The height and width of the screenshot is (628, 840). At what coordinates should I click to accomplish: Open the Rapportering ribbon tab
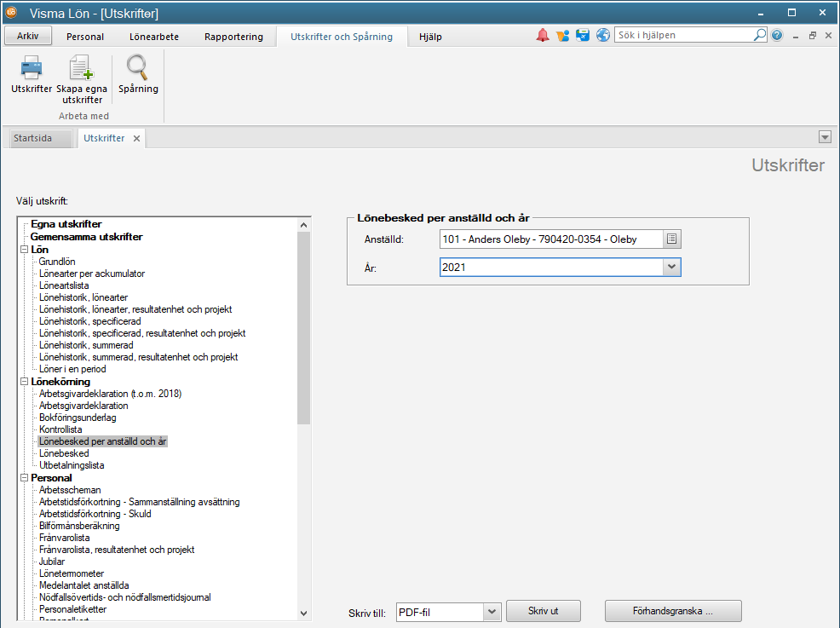233,37
